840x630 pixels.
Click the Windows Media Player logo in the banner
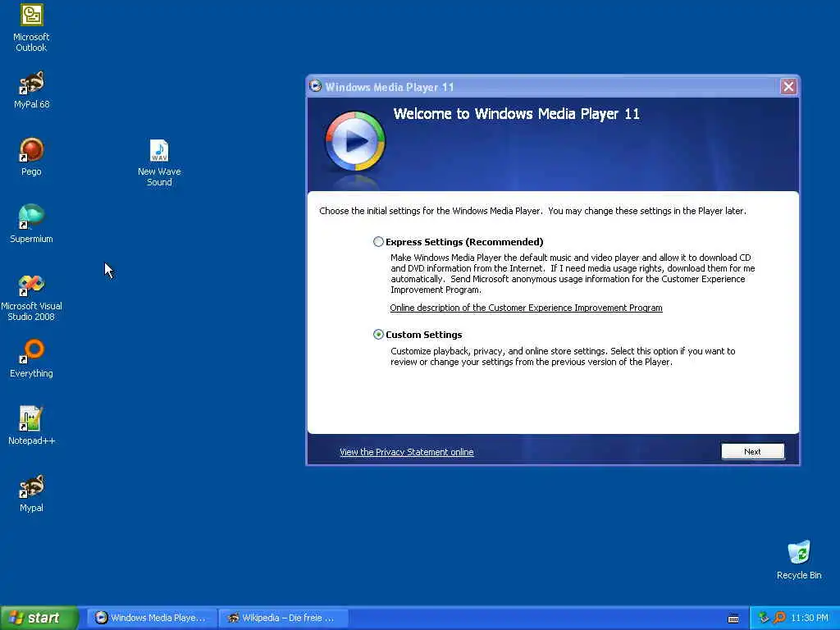[x=354, y=141]
